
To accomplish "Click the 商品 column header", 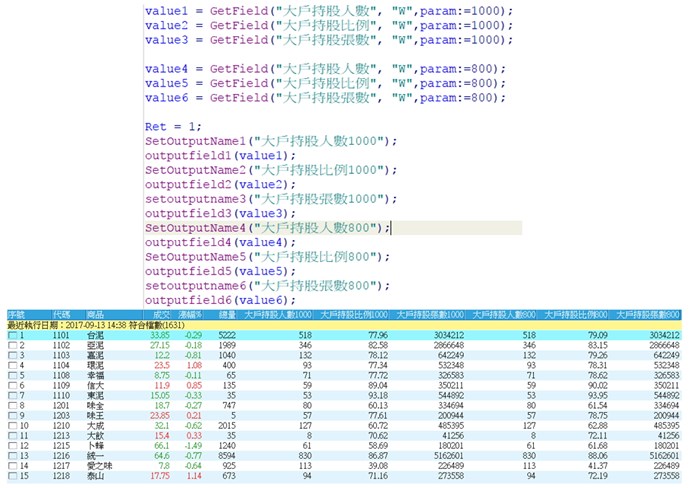I will pyautogui.click(x=95, y=315).
